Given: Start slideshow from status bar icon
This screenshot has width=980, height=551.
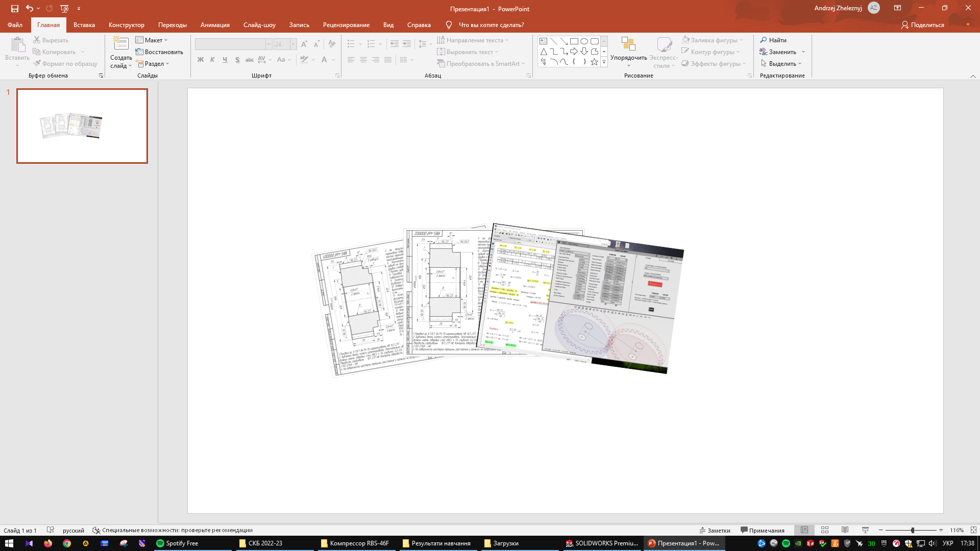Looking at the screenshot, I should pos(865,530).
